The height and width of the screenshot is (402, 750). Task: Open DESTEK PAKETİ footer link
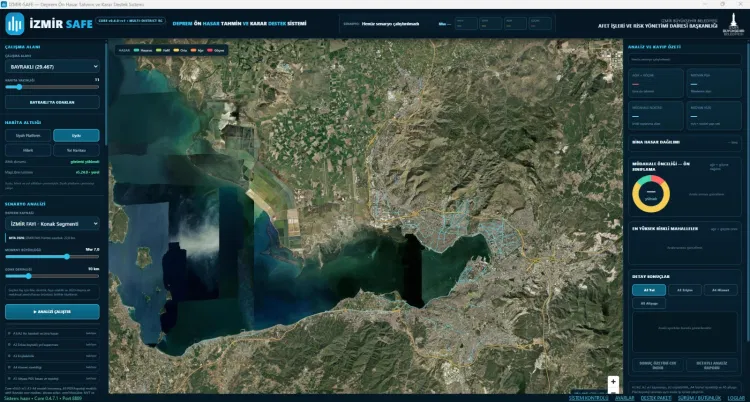tap(655, 398)
